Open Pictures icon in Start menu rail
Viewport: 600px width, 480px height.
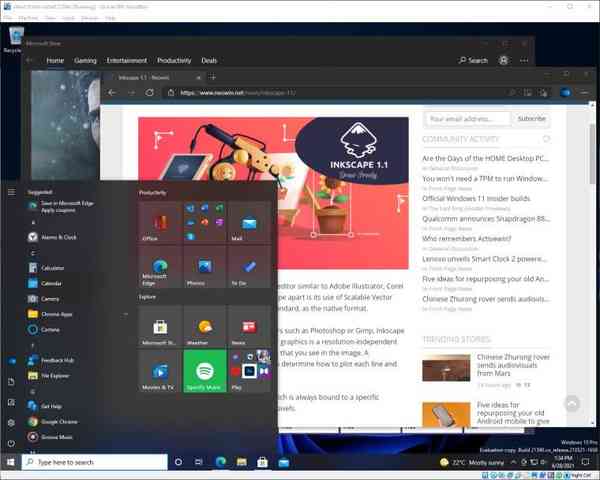pos(11,402)
